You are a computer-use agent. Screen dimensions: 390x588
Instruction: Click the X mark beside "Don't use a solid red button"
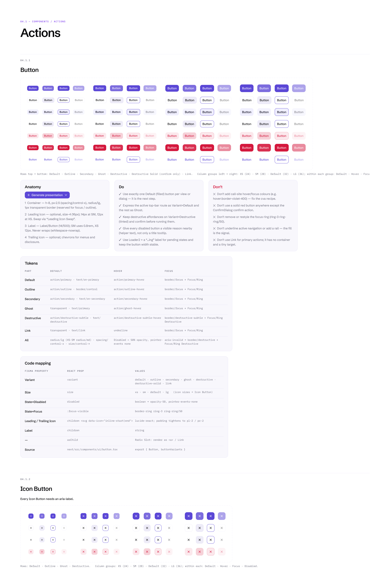pyautogui.click(x=214, y=205)
